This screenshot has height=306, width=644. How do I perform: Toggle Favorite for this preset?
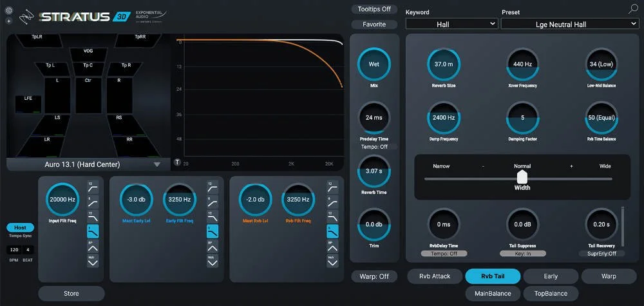point(374,24)
